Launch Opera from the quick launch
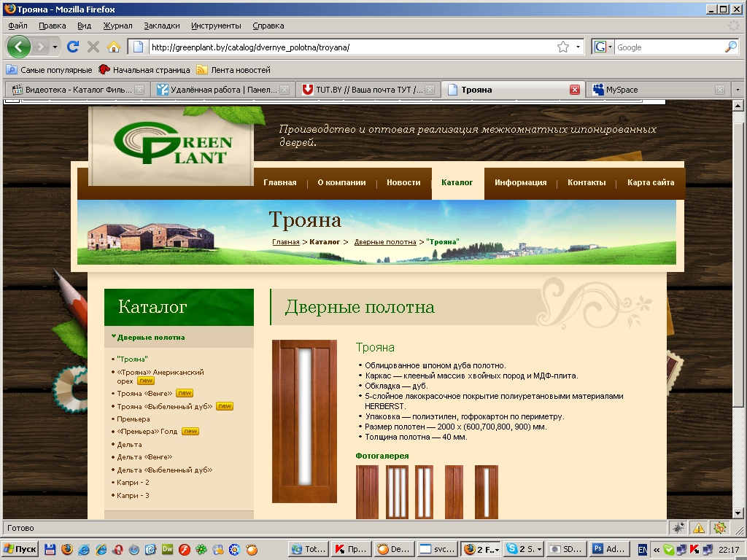The width and height of the screenshot is (747, 560). (117, 550)
